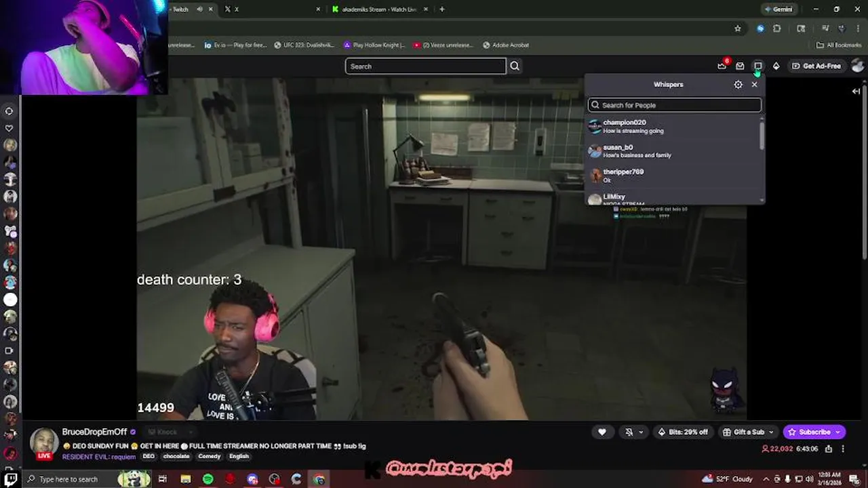The height and width of the screenshot is (488, 868).
Task: Collapse the chat panel arrow
Action: (856, 91)
